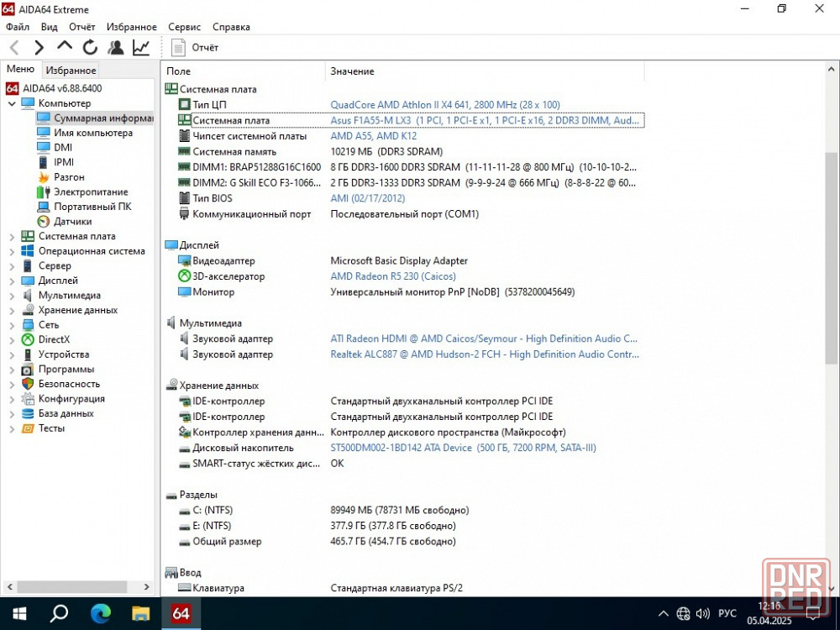
Task: Open the AMD Radeon R5 230 (Caicos) link
Action: click(x=392, y=276)
